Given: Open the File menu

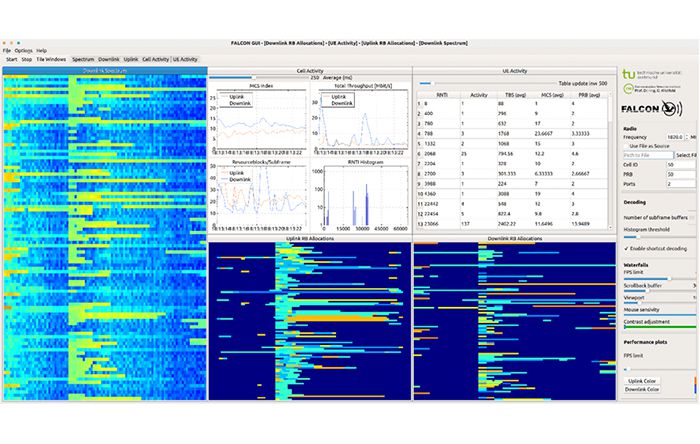Looking at the screenshot, I should point(6,50).
